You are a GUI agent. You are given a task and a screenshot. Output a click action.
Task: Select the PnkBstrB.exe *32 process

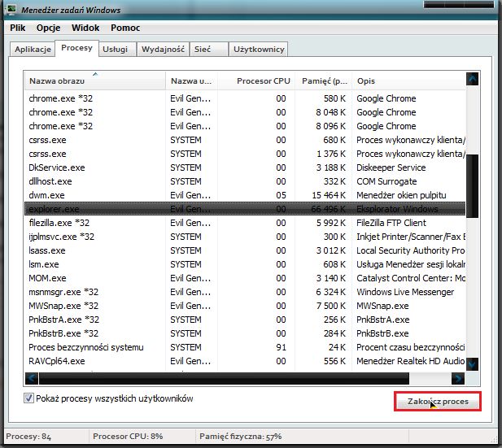245,333
